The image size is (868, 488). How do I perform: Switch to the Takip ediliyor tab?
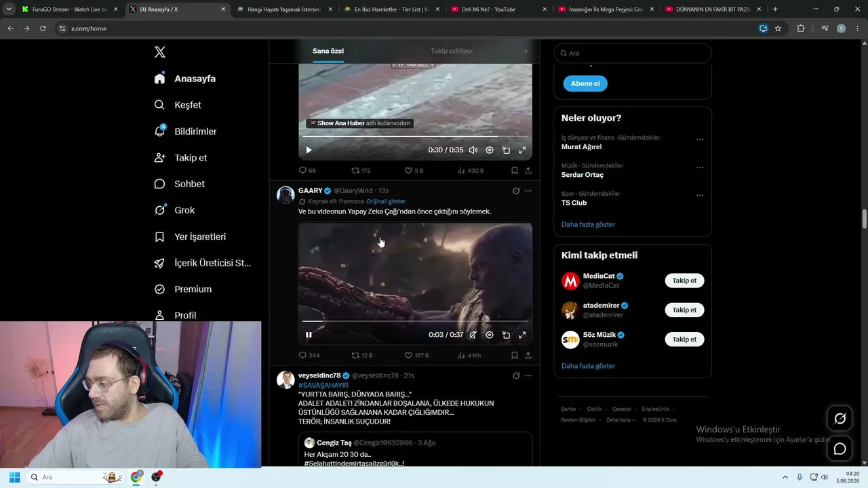click(x=452, y=51)
